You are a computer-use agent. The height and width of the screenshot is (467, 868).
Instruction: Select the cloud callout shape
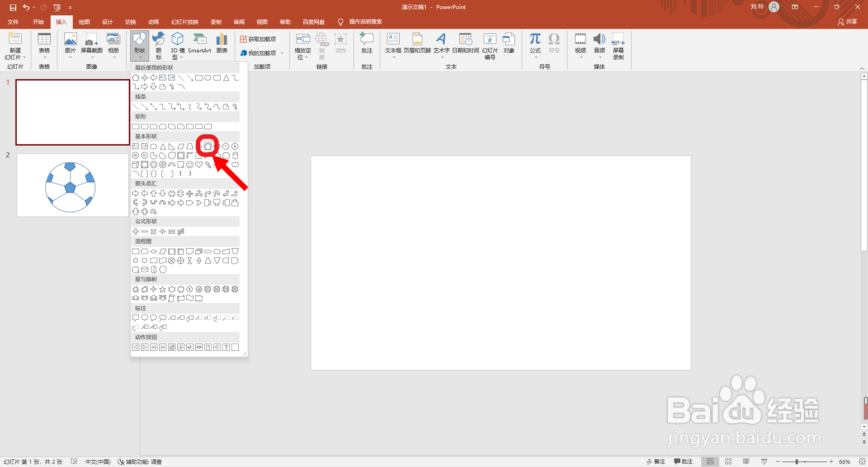pyautogui.click(x=163, y=318)
